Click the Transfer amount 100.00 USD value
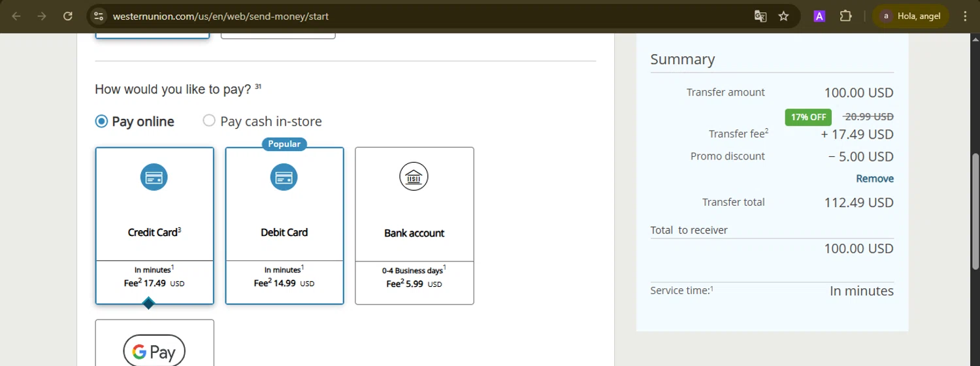Image resolution: width=980 pixels, height=366 pixels. coord(859,93)
